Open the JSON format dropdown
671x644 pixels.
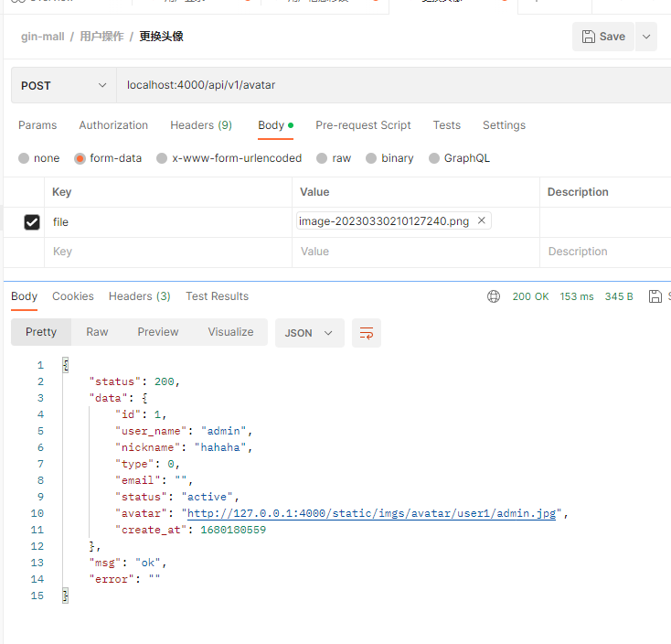(x=309, y=333)
